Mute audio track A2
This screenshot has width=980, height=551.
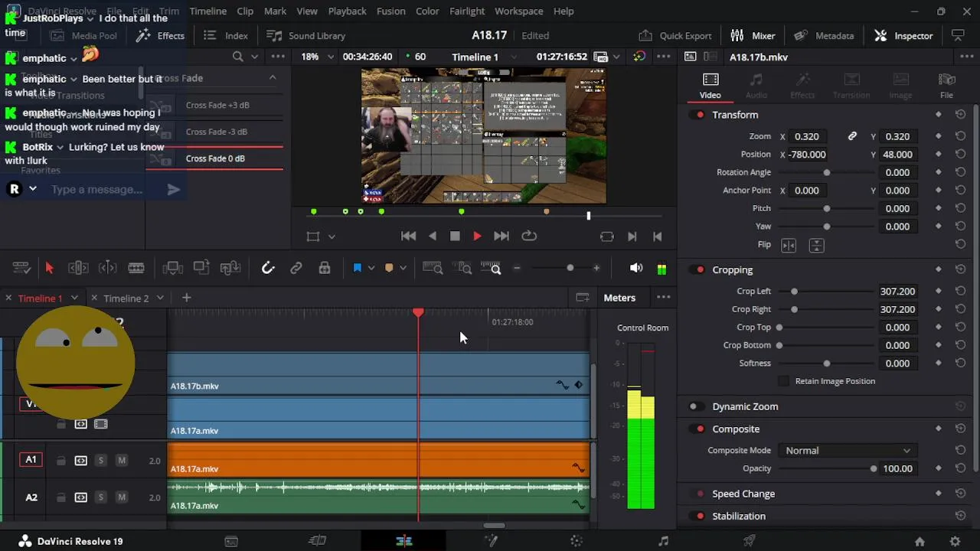click(x=121, y=498)
